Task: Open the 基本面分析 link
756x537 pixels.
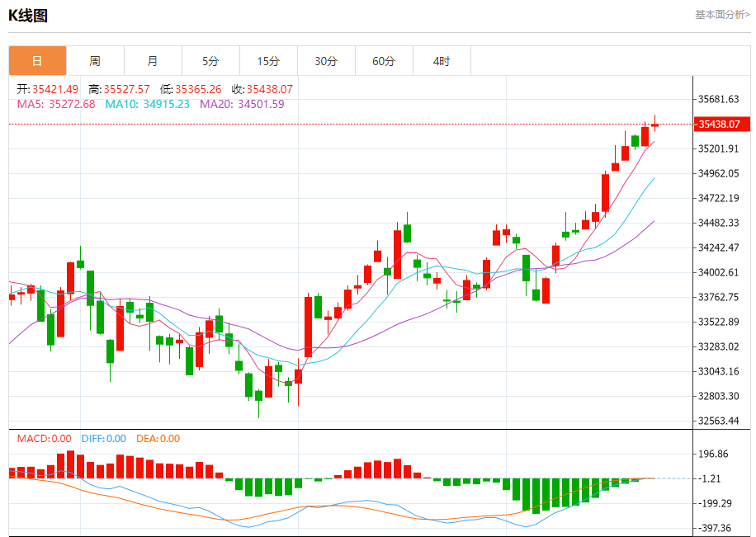Action: click(x=722, y=15)
